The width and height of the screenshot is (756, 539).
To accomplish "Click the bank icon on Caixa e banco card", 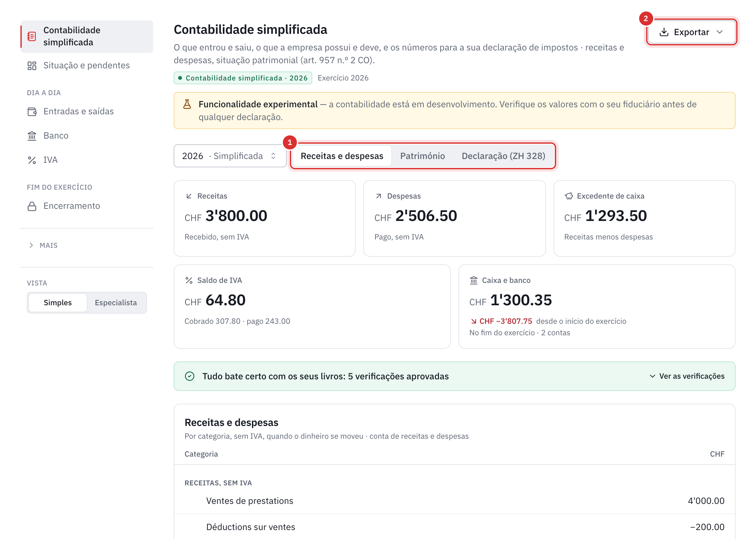I will pyautogui.click(x=473, y=280).
